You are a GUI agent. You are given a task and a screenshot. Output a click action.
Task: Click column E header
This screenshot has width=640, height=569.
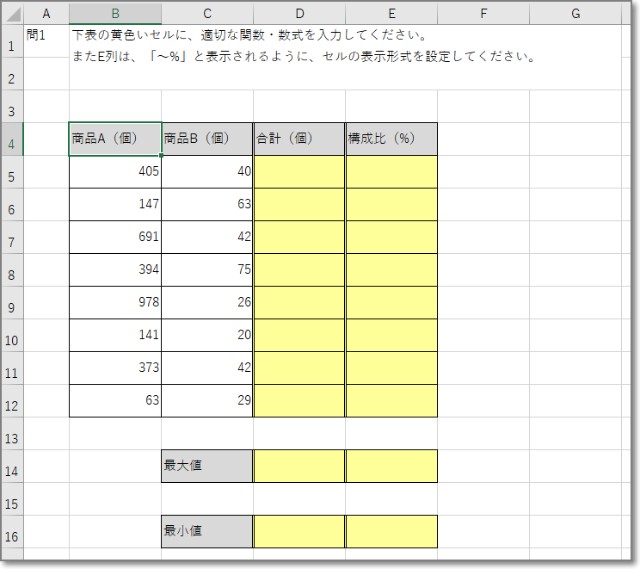coord(391,13)
